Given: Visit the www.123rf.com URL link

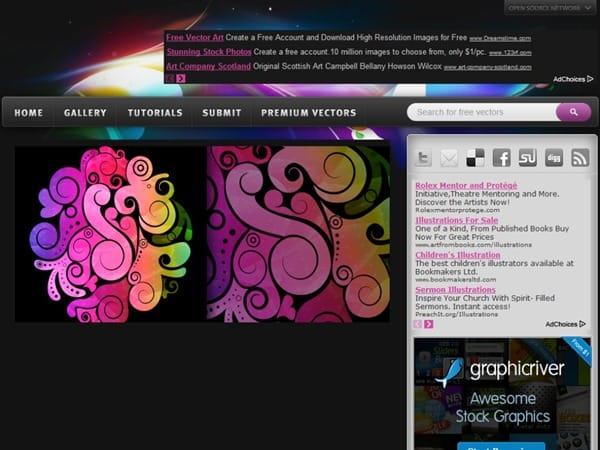Looking at the screenshot, I should click(x=510, y=53).
